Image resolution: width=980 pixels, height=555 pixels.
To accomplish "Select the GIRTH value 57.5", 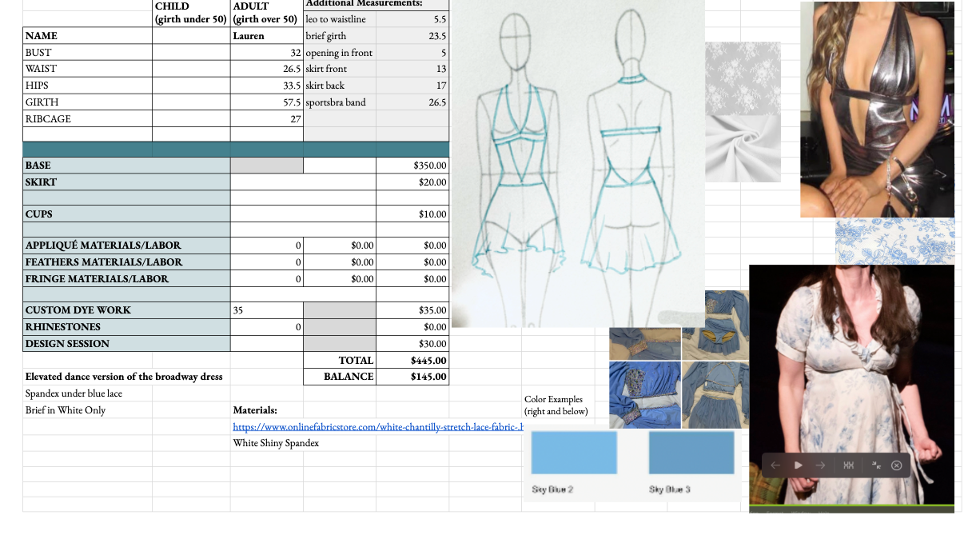I will (267, 102).
